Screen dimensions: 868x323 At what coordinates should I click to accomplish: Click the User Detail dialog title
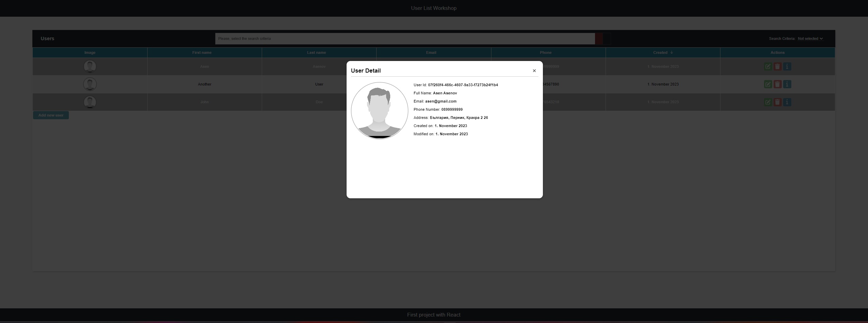366,71
